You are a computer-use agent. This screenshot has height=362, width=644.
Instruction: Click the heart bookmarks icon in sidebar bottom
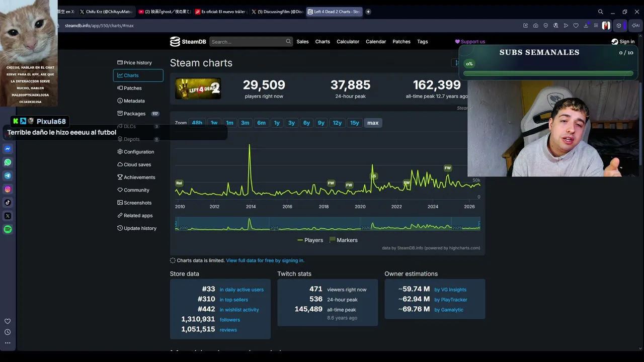pos(8,321)
